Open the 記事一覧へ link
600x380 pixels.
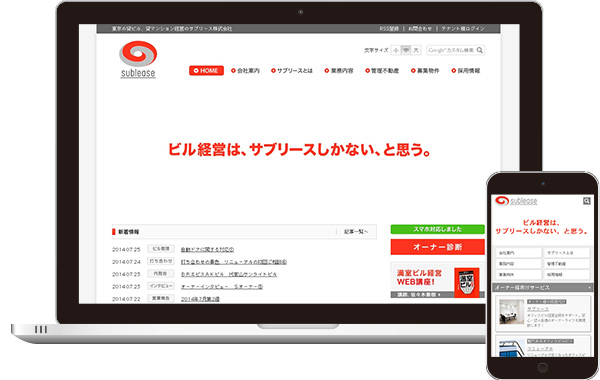(x=356, y=232)
